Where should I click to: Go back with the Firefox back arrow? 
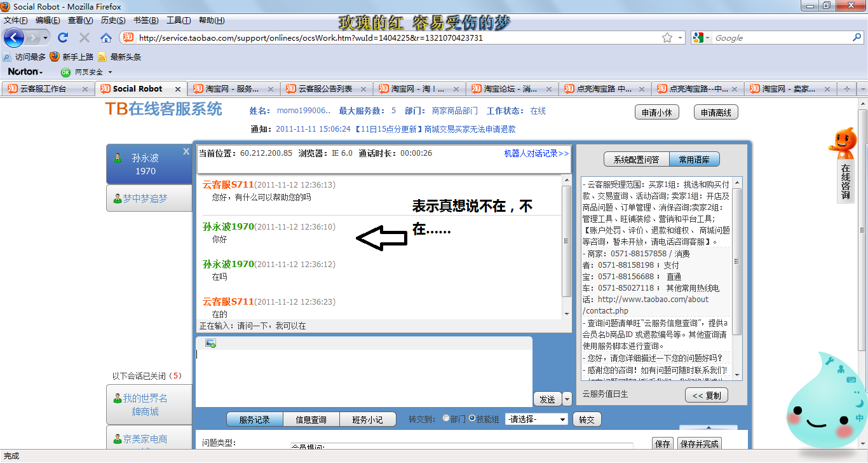coord(13,38)
